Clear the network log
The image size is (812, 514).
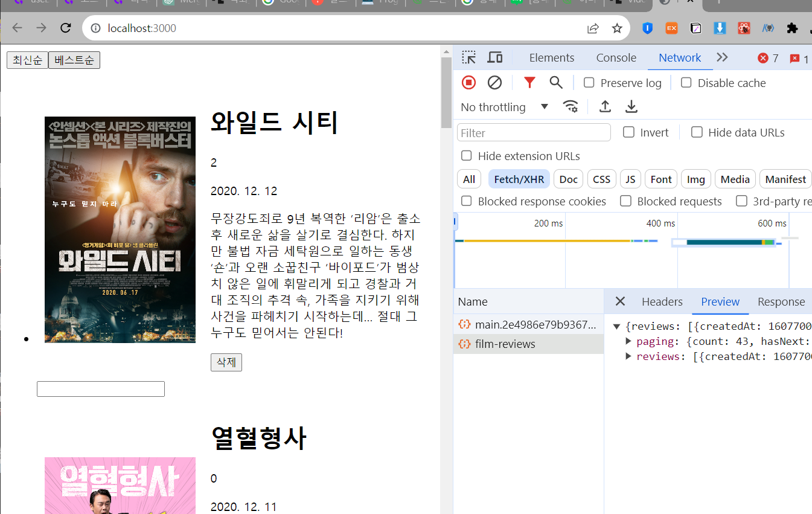click(494, 83)
